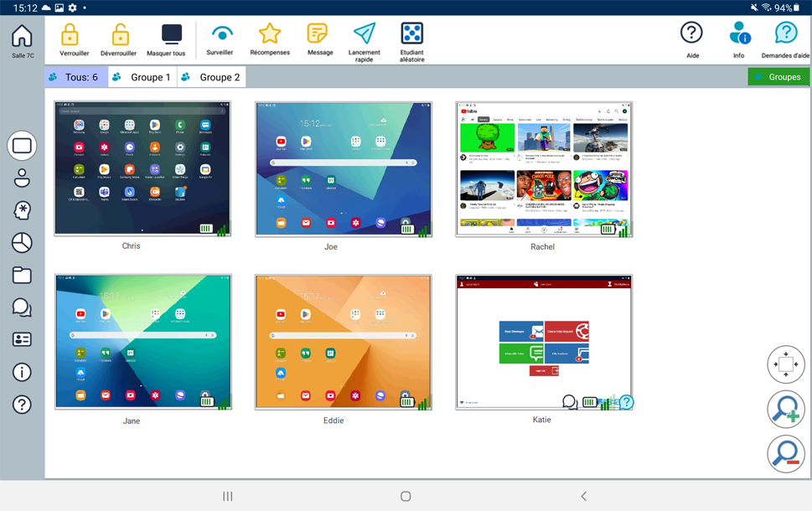Open the chat bubbles sidebar icon

(x=22, y=307)
